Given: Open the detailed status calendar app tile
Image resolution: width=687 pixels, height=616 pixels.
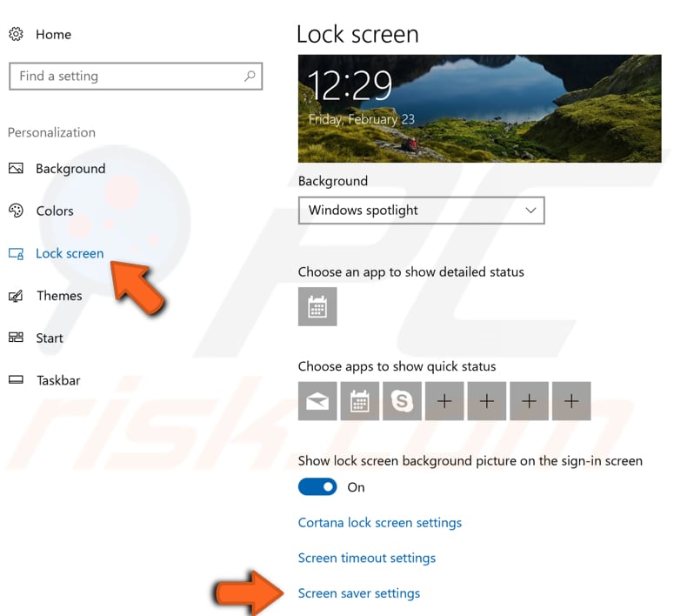Looking at the screenshot, I should pyautogui.click(x=317, y=306).
